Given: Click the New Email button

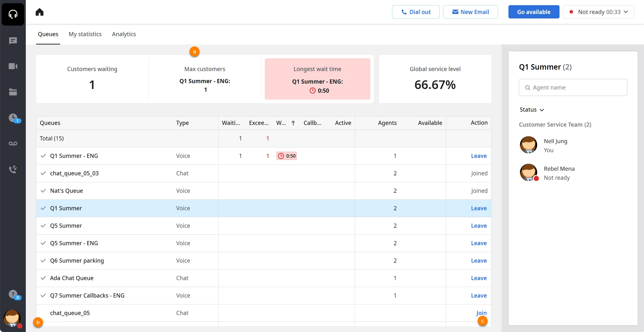Looking at the screenshot, I should point(470,12).
